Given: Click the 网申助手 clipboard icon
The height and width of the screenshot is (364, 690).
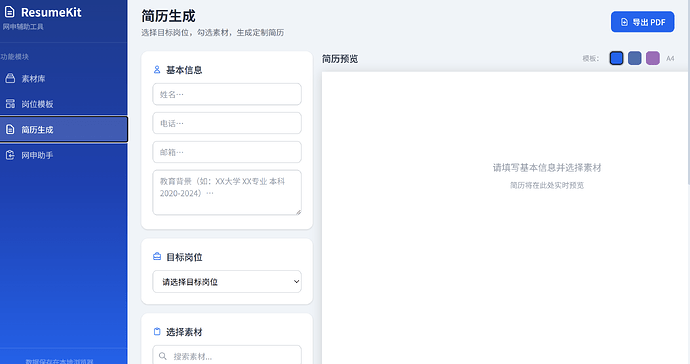Looking at the screenshot, I should pos(10,155).
